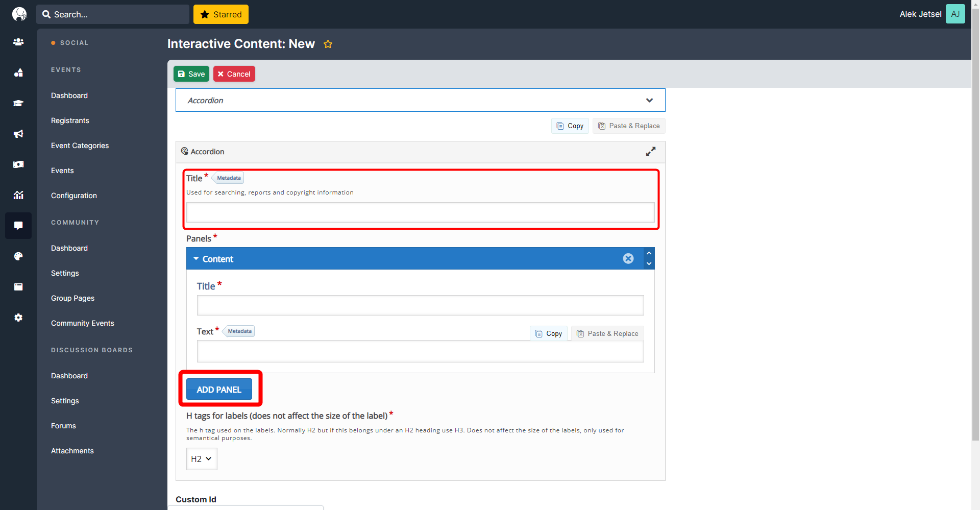This screenshot has width=980, height=510.
Task: Open the shapes sidebar icon
Action: (18, 72)
